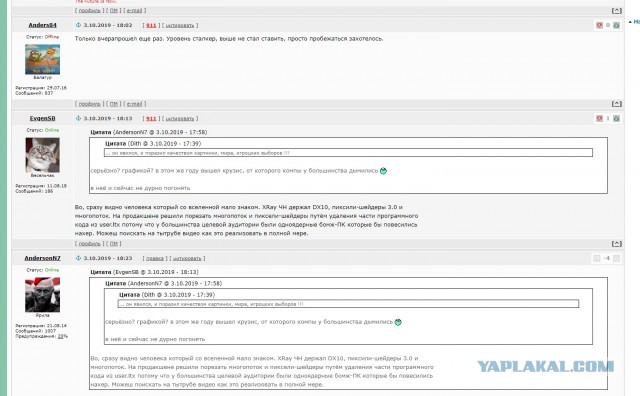Open the AndersonN7 username link
The height and width of the screenshot is (396, 640).
(42, 258)
